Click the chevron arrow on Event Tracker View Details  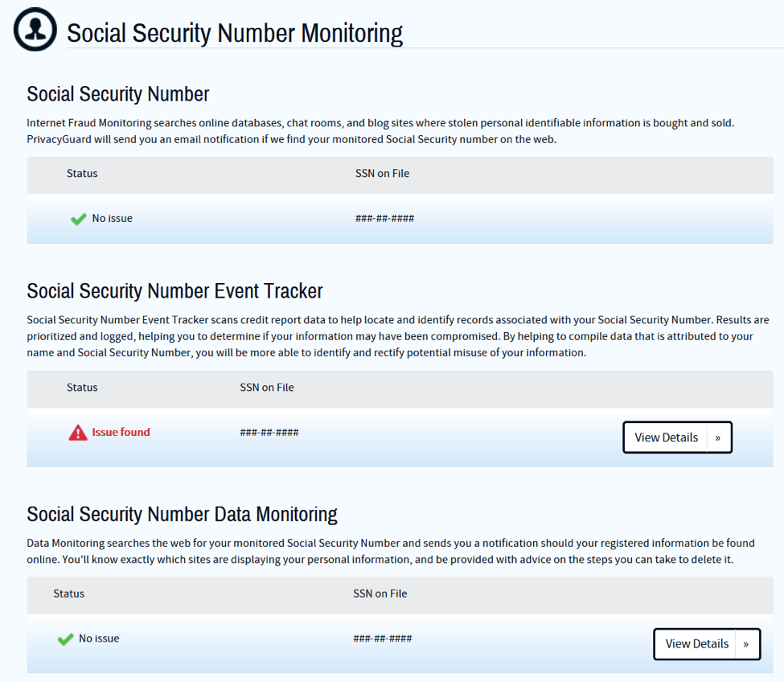point(718,438)
